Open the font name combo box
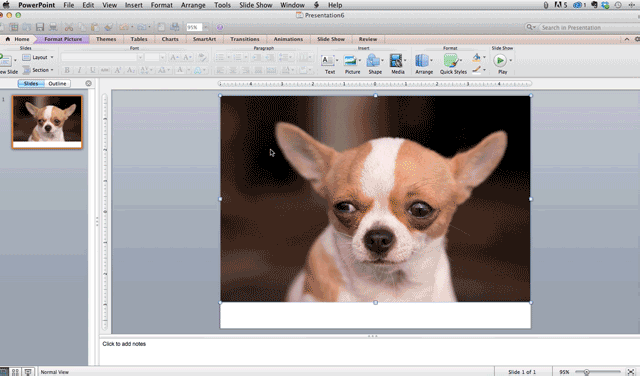This screenshot has height=376, width=640. (102, 57)
